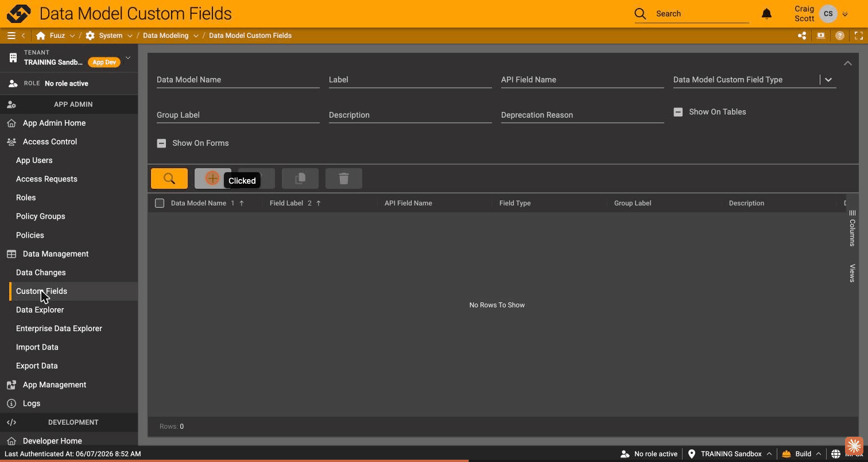
Task: Click the global Search input
Action: 702,14
